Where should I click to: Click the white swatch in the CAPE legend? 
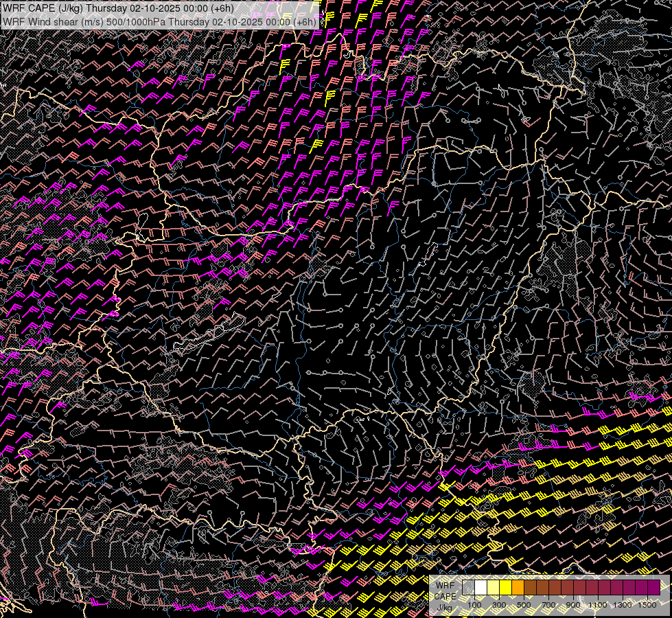[481, 588]
